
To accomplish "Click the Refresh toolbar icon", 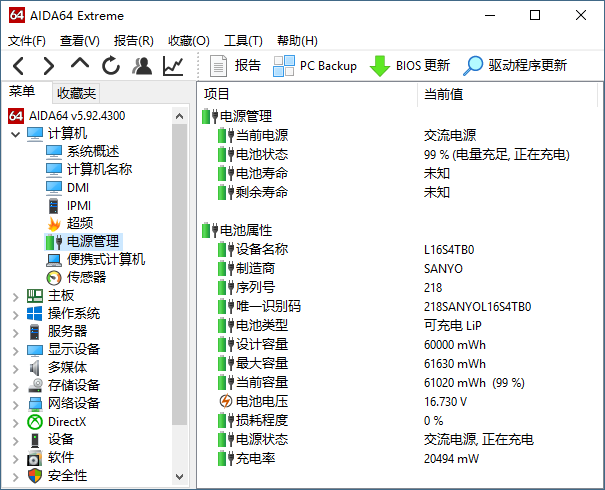I will [x=111, y=66].
